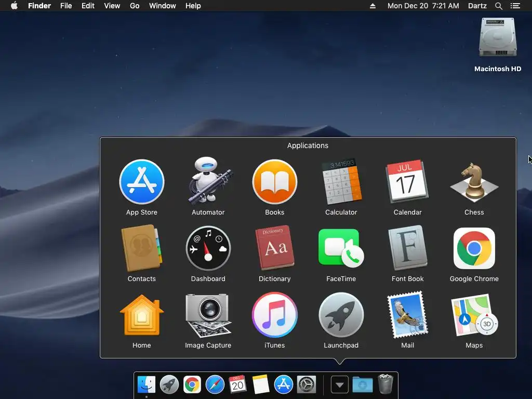The height and width of the screenshot is (399, 532).
Task: Open the Help menu
Action: pyautogui.click(x=193, y=6)
